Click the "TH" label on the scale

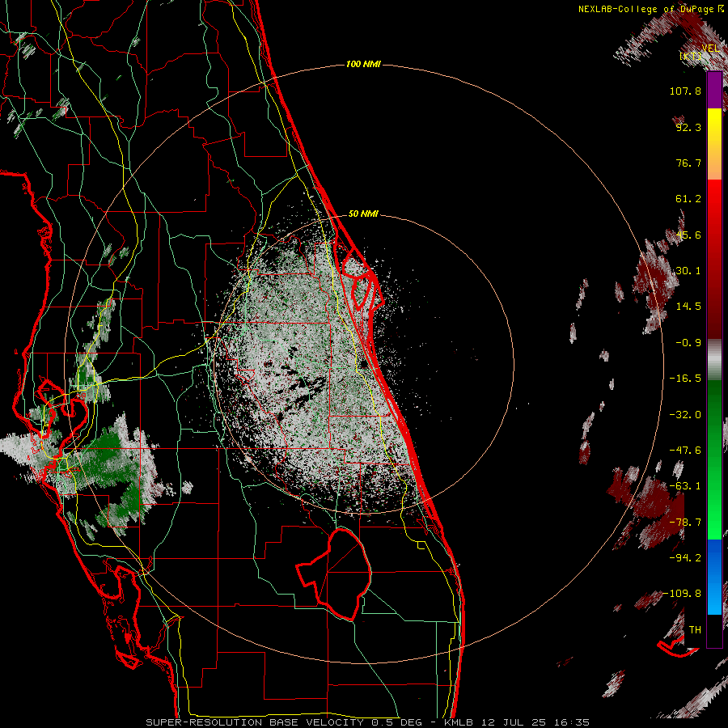coord(695,630)
